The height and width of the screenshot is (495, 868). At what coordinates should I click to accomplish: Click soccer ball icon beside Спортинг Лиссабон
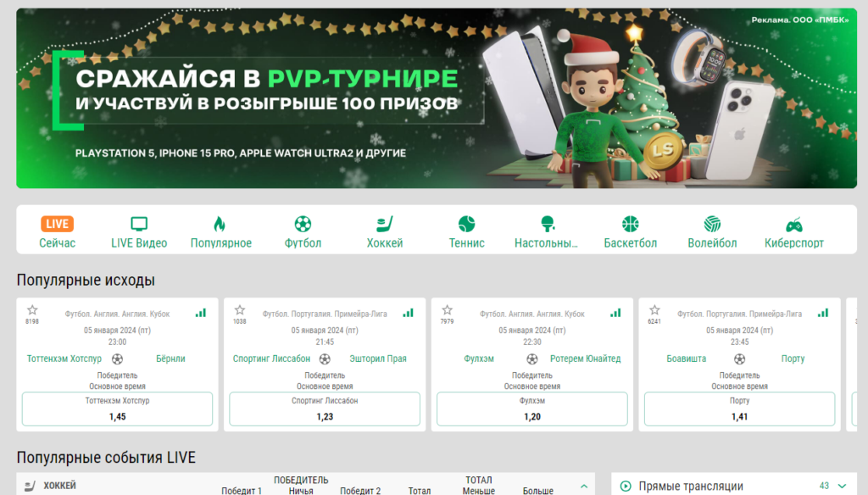pos(325,359)
